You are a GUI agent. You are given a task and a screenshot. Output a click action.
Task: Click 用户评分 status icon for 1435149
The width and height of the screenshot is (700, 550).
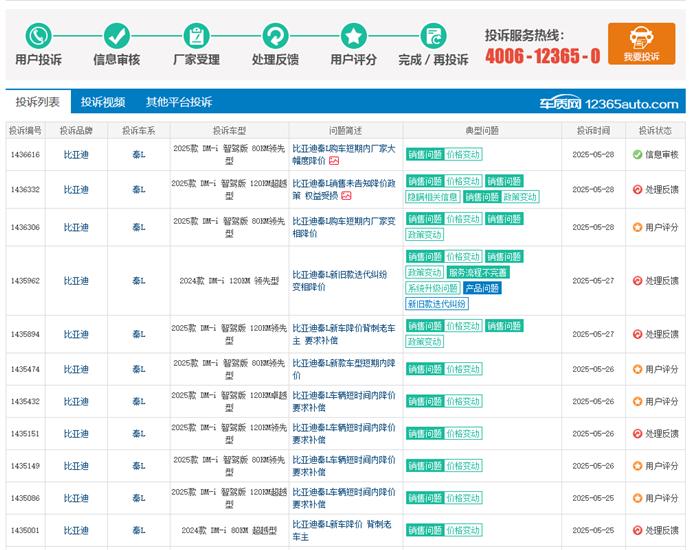pos(638,466)
